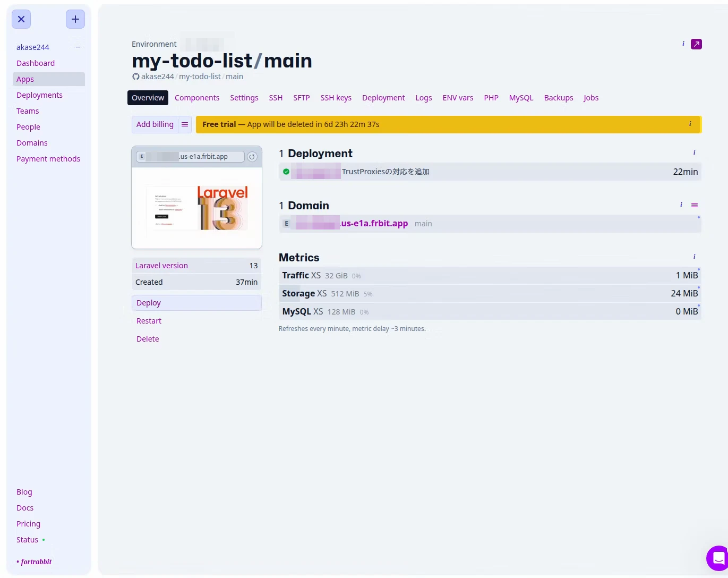The image size is (728, 578).
Task: Reload the app preview with the refresh icon
Action: click(x=252, y=157)
